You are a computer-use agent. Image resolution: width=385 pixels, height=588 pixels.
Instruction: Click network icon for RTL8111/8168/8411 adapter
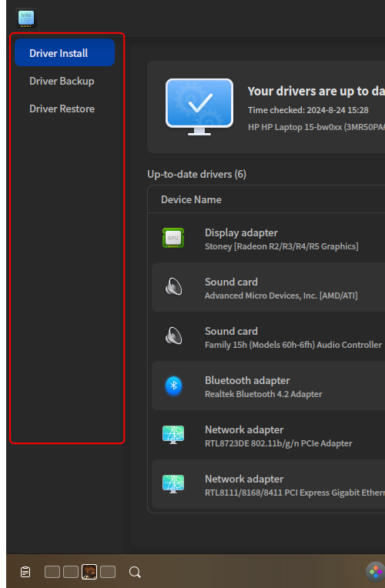pos(173,484)
